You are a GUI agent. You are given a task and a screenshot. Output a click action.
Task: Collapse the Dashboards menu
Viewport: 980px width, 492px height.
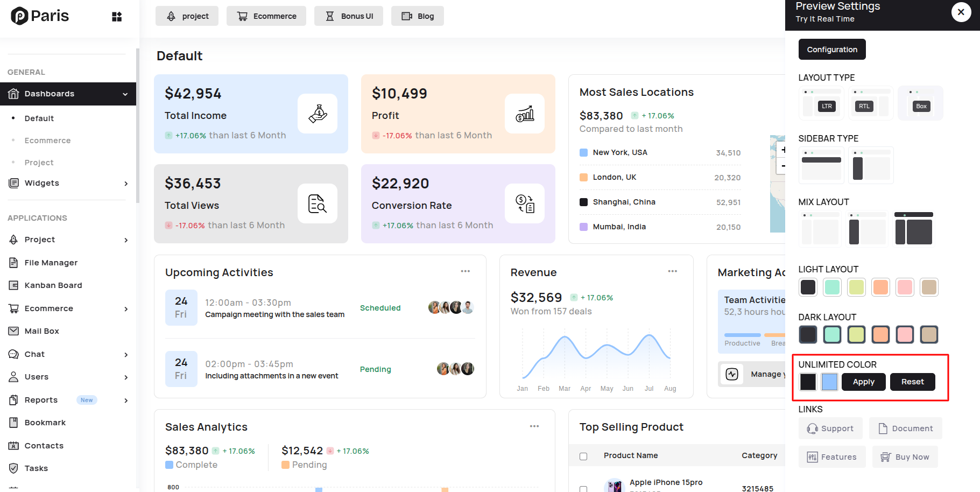point(125,94)
